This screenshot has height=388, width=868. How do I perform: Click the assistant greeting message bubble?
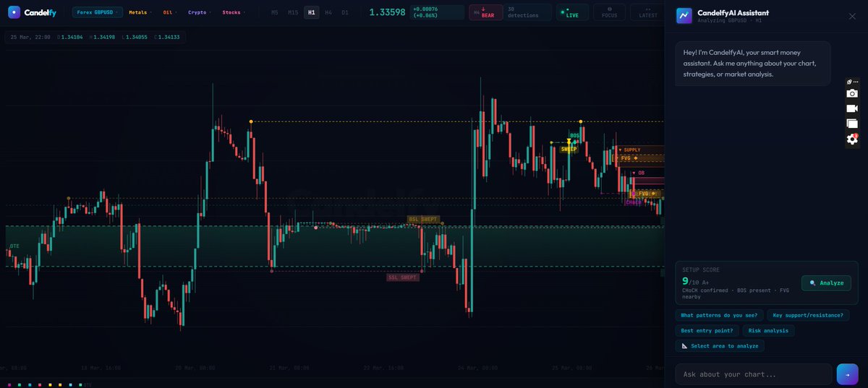(x=753, y=64)
